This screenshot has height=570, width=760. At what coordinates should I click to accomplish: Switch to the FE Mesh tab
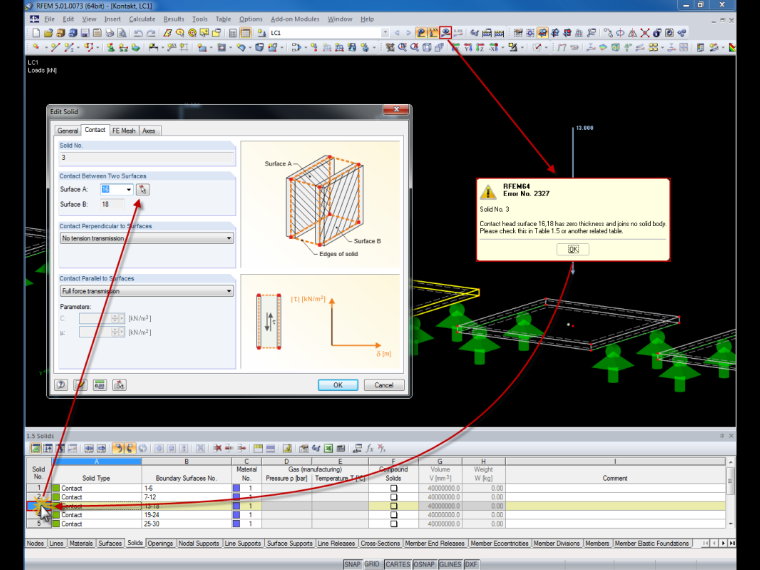tap(124, 131)
